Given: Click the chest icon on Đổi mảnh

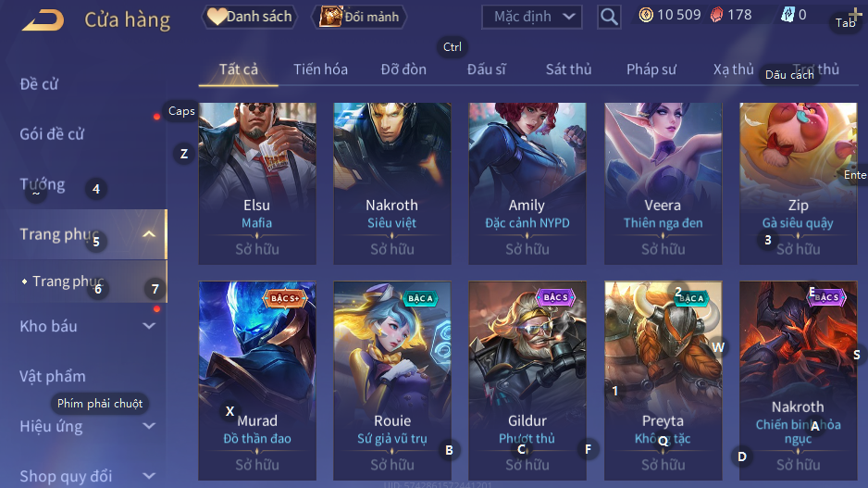Looking at the screenshot, I should point(330,16).
